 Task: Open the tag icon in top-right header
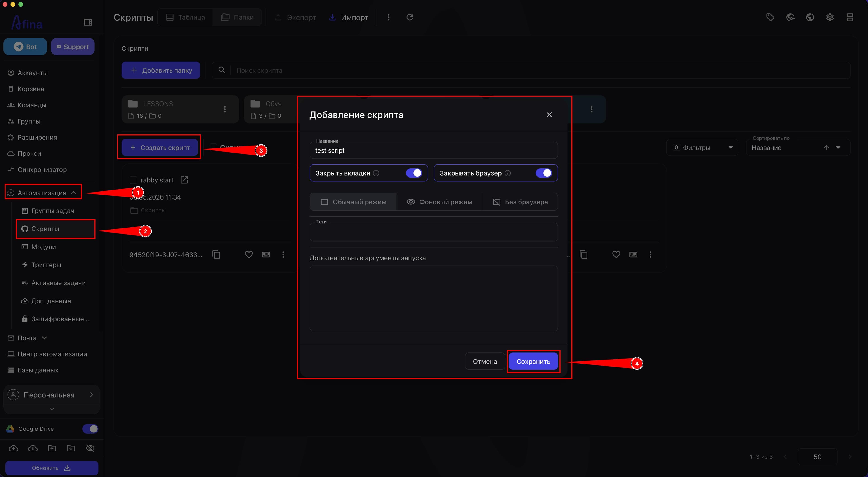click(770, 17)
